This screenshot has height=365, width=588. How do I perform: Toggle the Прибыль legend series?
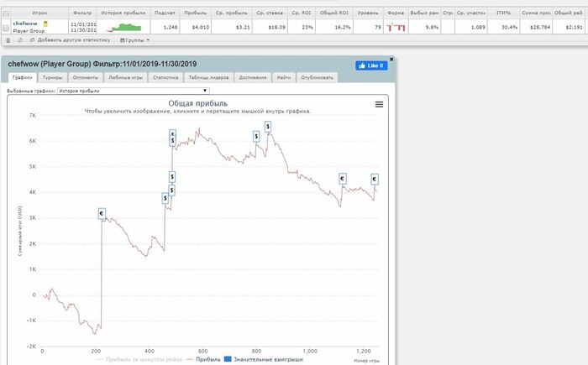pos(203,359)
